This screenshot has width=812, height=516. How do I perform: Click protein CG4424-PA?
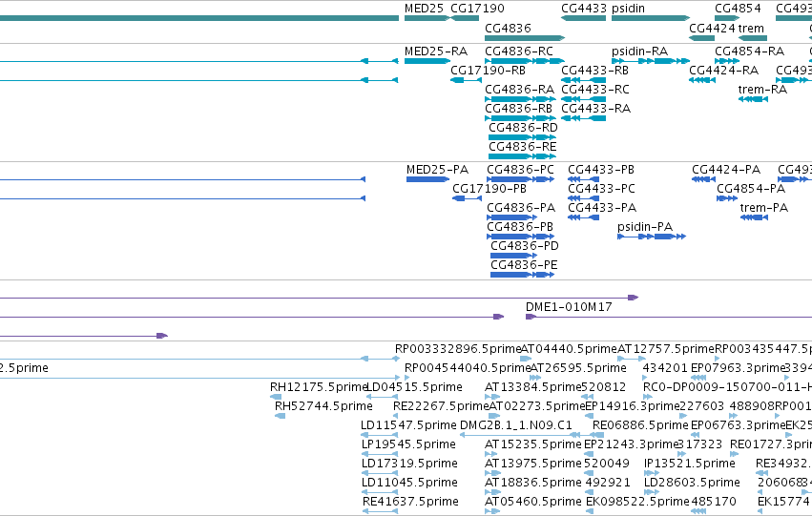coord(703,179)
